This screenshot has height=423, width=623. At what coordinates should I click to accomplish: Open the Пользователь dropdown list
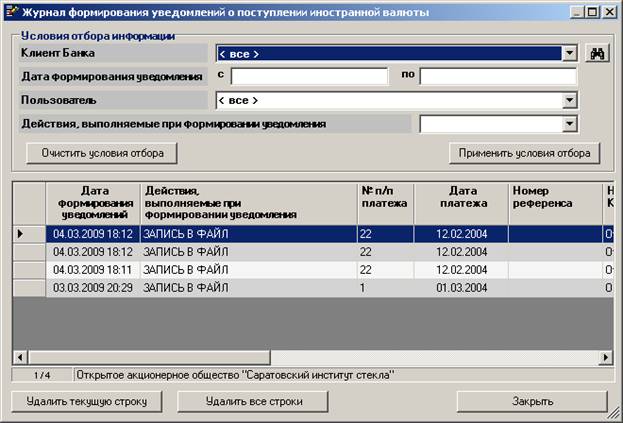(x=569, y=100)
